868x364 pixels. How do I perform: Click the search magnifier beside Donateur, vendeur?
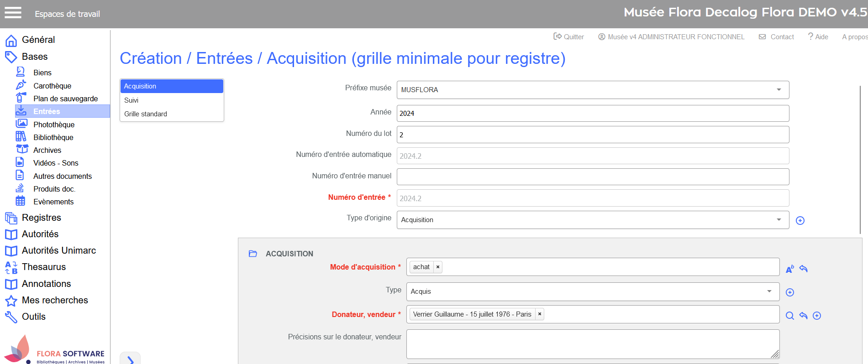click(789, 316)
